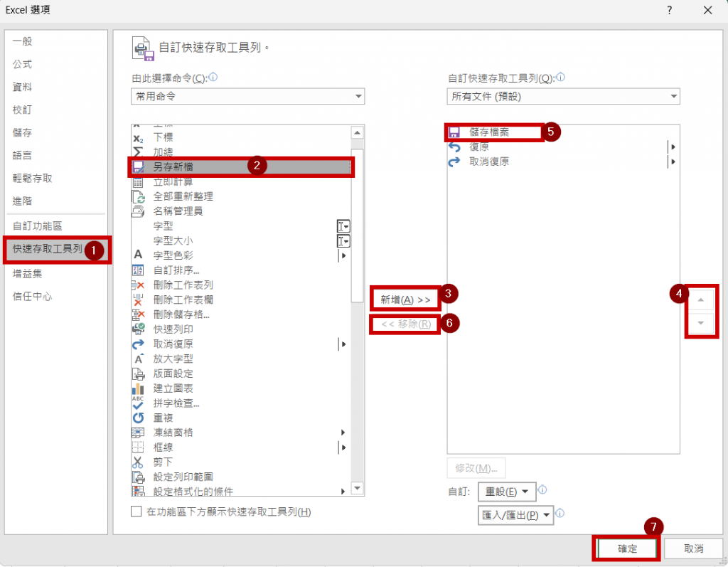Click the 儲存檔案 floppy icon in toolbar list
This screenshot has width=728, height=567.
click(454, 132)
